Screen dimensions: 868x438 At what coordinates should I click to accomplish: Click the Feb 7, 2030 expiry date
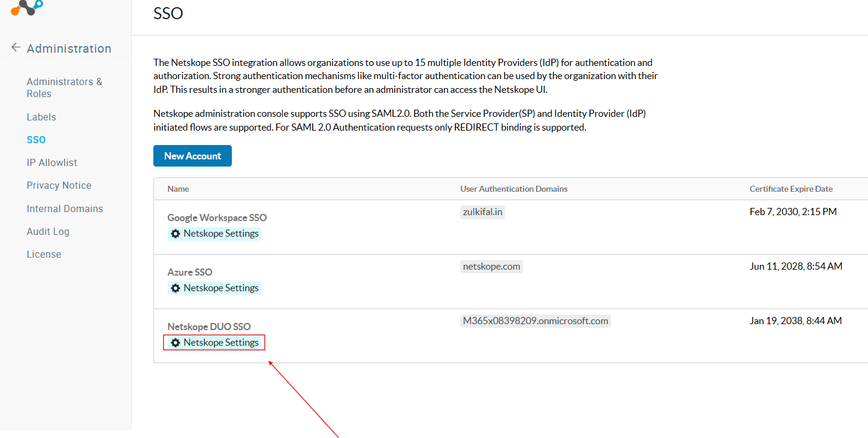[x=793, y=212]
